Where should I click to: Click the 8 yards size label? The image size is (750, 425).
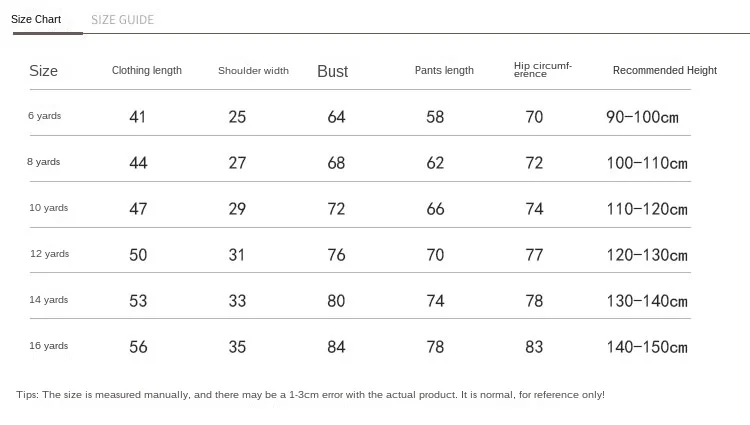(x=44, y=162)
